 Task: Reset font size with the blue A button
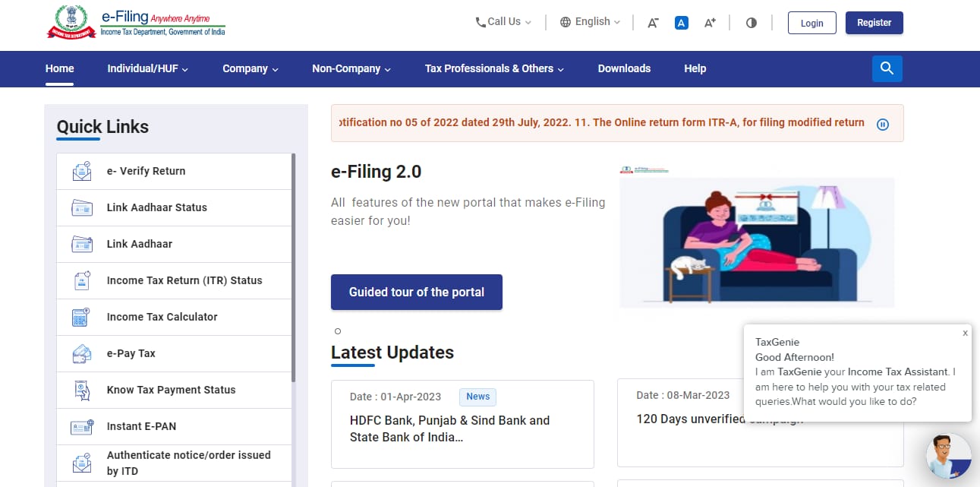pyautogui.click(x=681, y=22)
